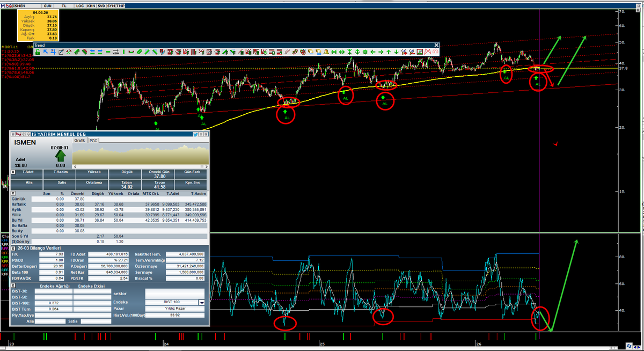The height and width of the screenshot is (351, 644).
Task: Click the green padlock icon in Trend toolbar
Action: tap(38, 52)
